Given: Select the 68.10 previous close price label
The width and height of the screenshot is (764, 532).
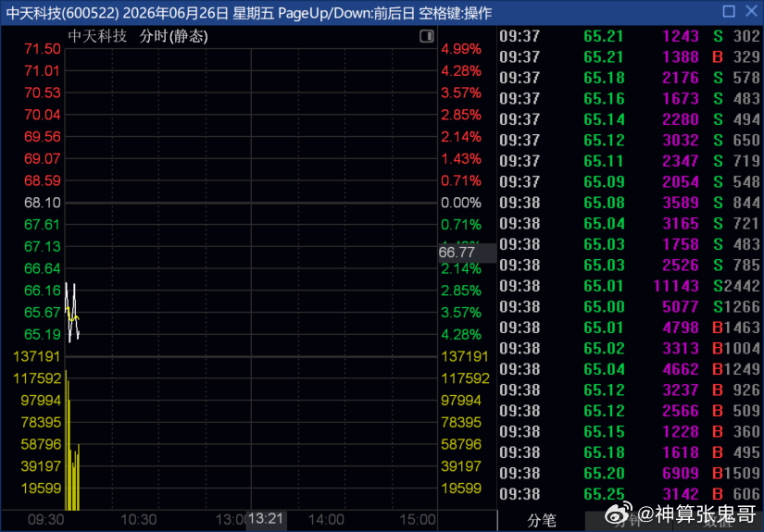Looking at the screenshot, I should coord(43,203).
